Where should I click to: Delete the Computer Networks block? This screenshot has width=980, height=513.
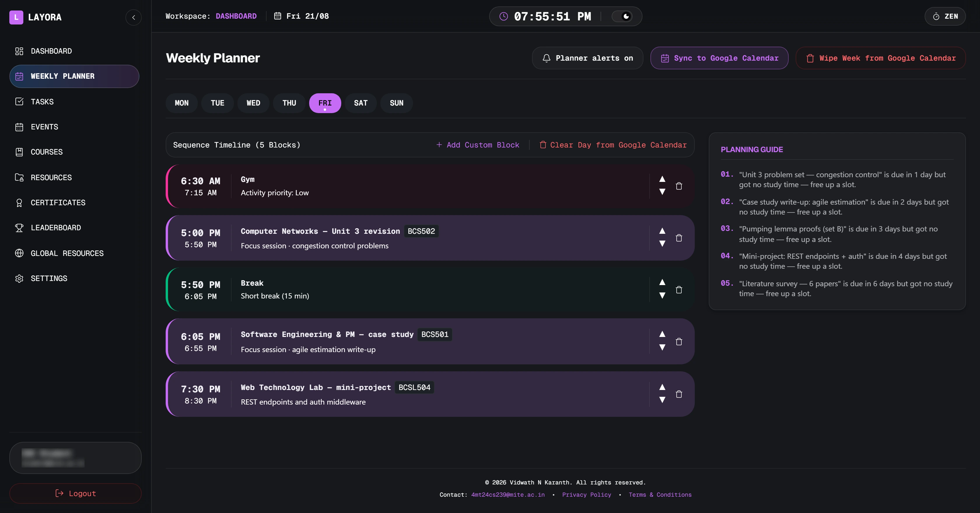679,238
